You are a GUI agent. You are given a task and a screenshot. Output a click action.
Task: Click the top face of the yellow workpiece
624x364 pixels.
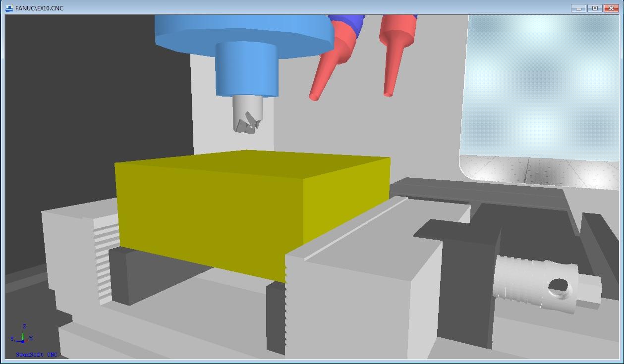253,163
